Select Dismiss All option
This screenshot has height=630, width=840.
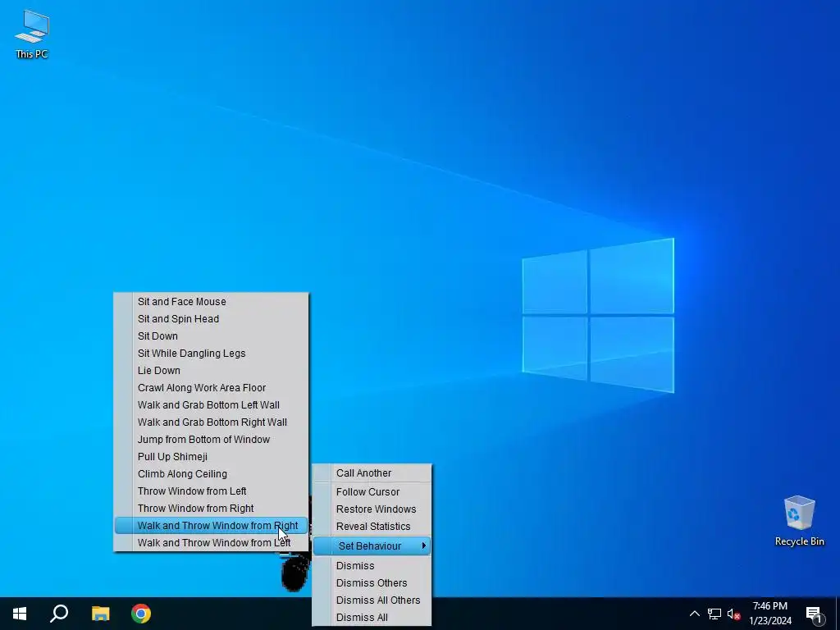point(372,617)
